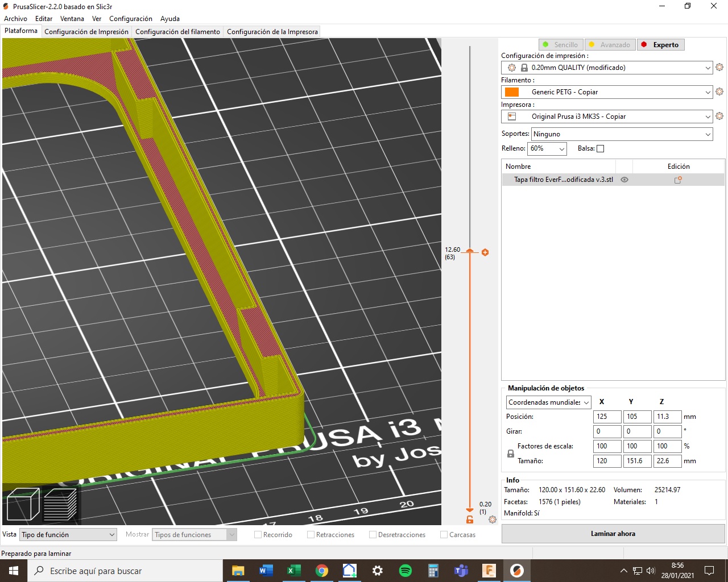Open print settings gear next to 0.20mm QUALITY
Screen dimensions: 728x582
click(x=719, y=68)
